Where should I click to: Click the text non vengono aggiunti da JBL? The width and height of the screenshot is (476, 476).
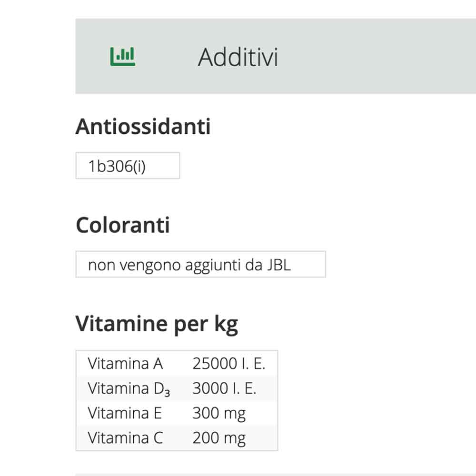pos(200,265)
